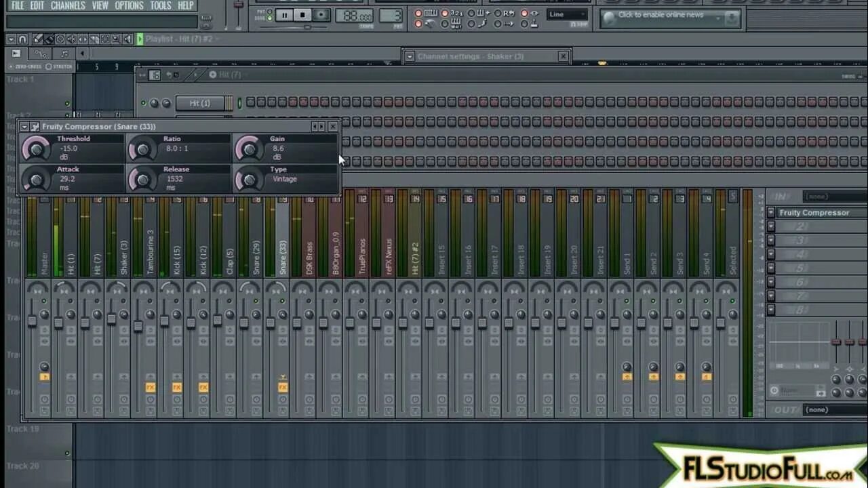Select the playlist draw pencil tool
868x488 pixels.
click(x=38, y=39)
